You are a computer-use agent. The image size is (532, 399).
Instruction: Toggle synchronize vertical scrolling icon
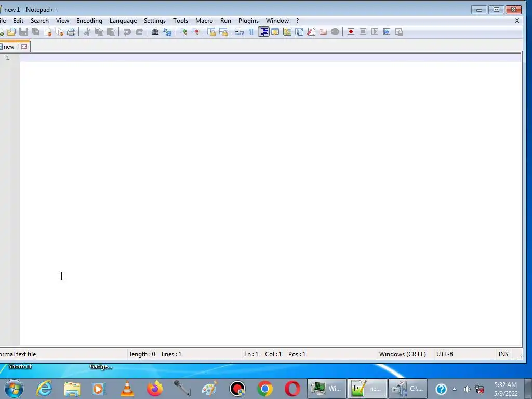(211, 32)
